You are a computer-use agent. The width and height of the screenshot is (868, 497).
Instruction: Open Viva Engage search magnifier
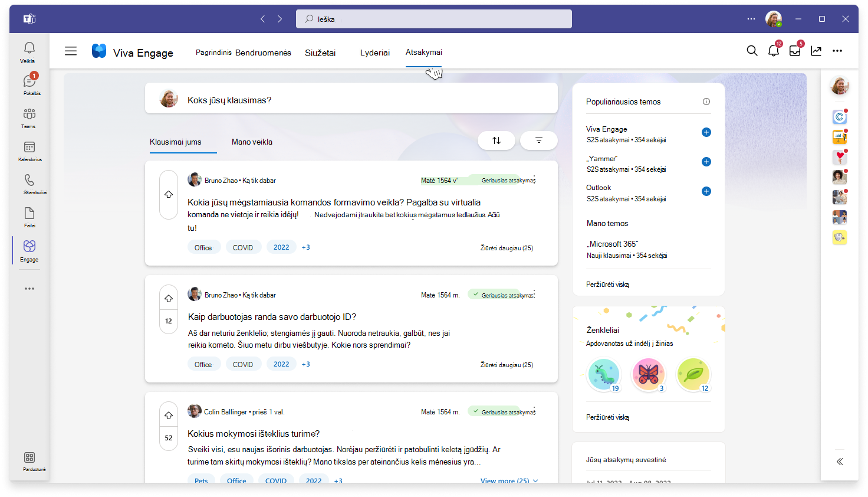(x=752, y=51)
